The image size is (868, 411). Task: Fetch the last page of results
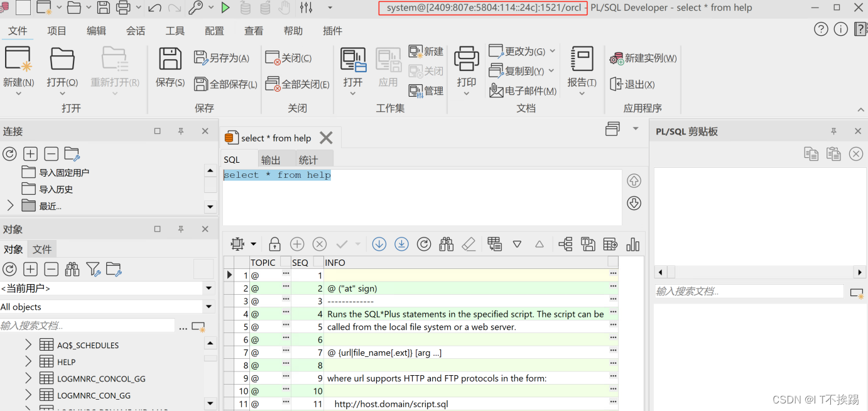point(401,244)
